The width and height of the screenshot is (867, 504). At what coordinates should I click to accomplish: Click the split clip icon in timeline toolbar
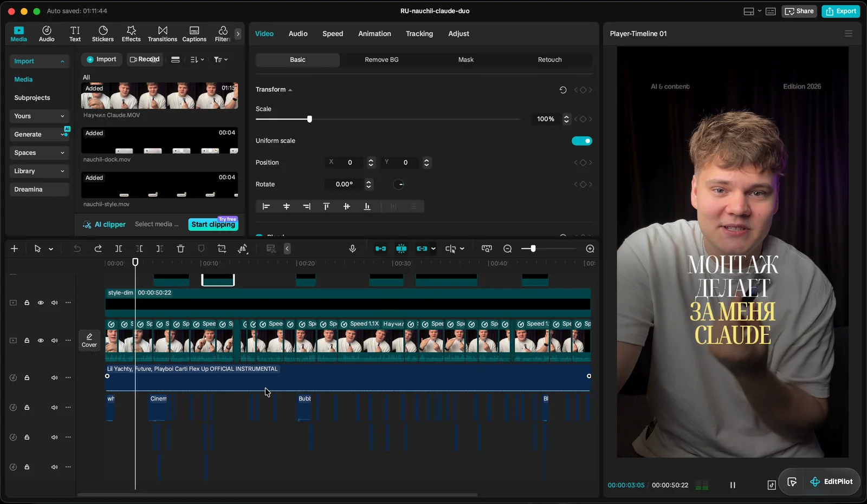(x=119, y=248)
